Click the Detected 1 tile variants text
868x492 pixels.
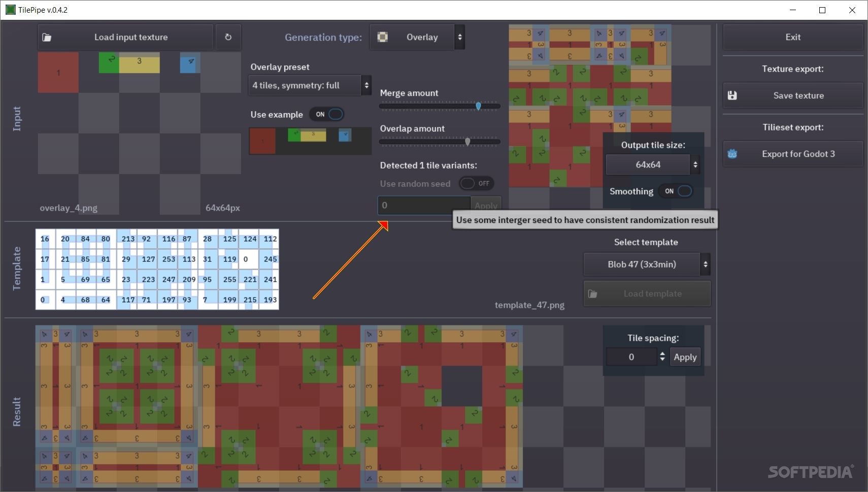428,165
